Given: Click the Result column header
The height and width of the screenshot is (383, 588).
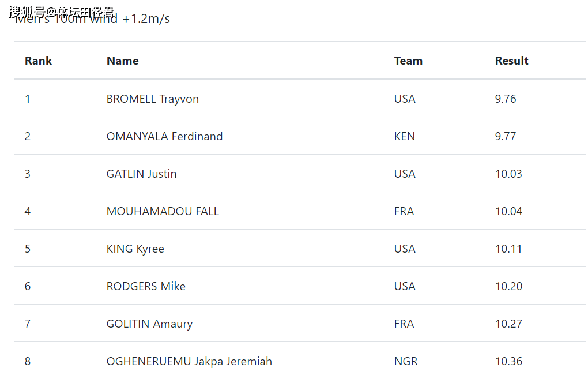Looking at the screenshot, I should (511, 61).
